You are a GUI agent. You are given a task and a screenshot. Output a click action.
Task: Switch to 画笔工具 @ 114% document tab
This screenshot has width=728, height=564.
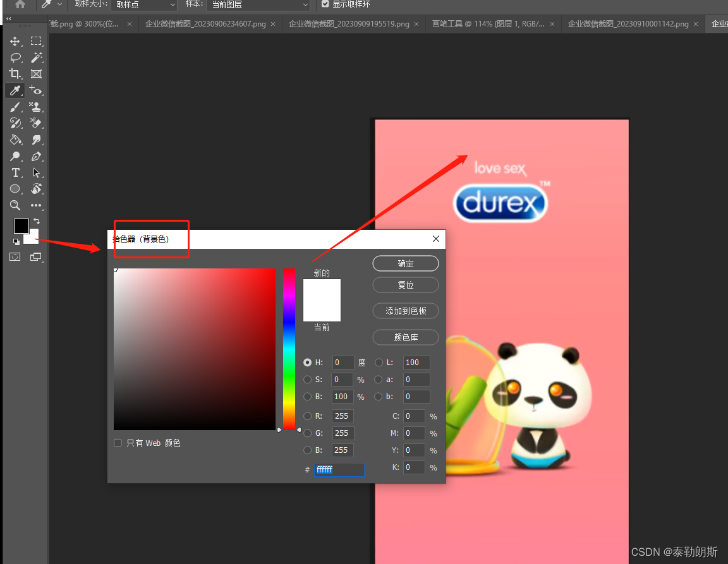pos(488,23)
